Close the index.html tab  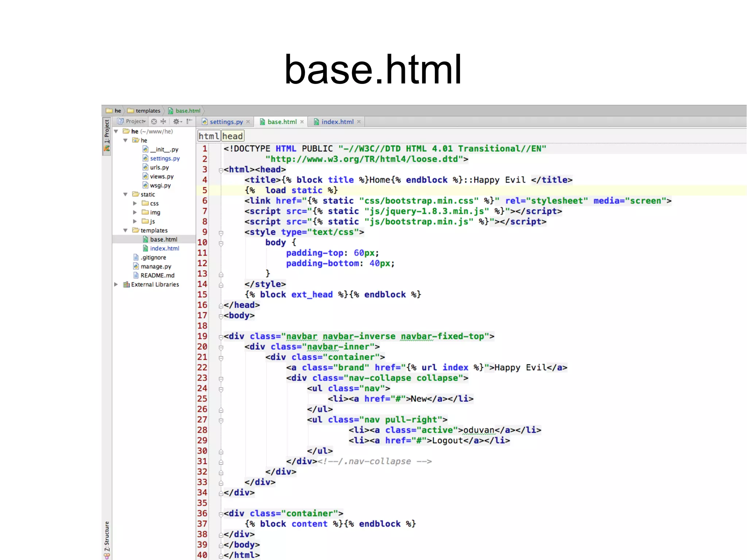tap(359, 122)
